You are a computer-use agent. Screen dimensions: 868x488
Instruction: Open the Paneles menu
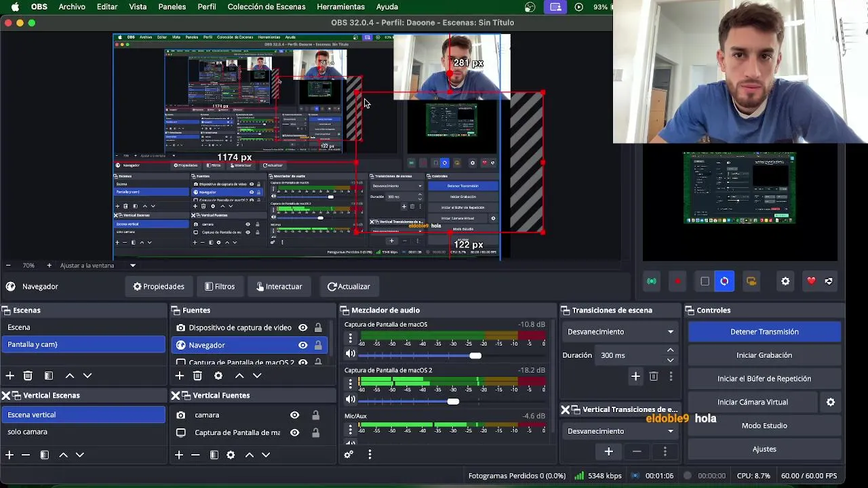point(172,7)
